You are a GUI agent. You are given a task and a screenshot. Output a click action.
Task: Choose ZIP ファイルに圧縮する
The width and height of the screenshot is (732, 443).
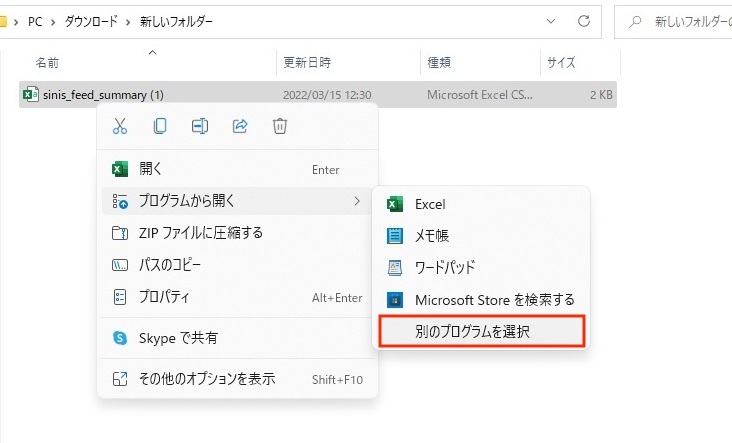(200, 233)
